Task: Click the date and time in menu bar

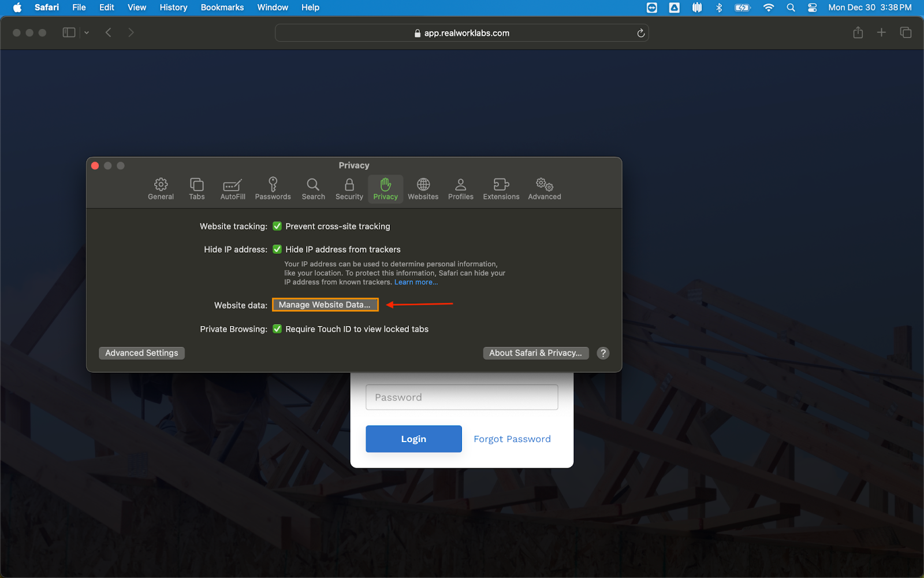Action: (x=870, y=8)
